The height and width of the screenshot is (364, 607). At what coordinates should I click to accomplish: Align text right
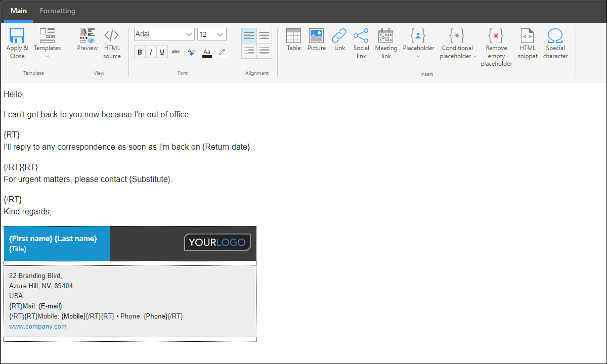click(249, 51)
